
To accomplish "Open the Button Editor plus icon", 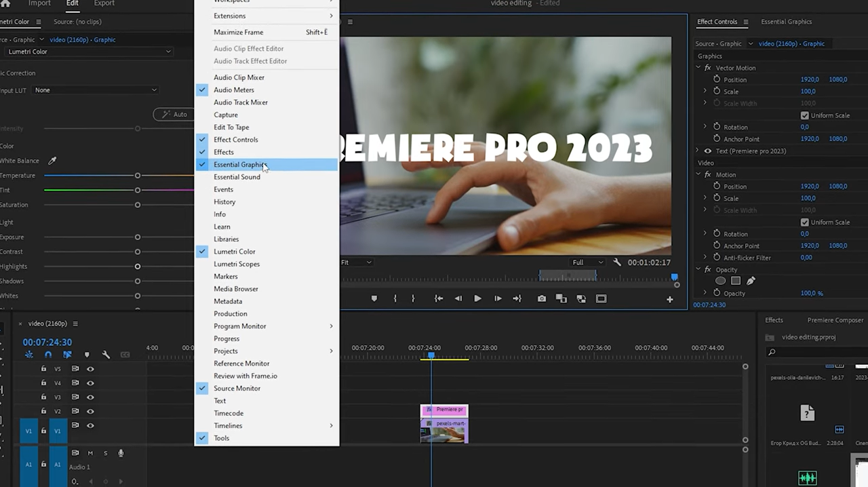I will 670,299.
